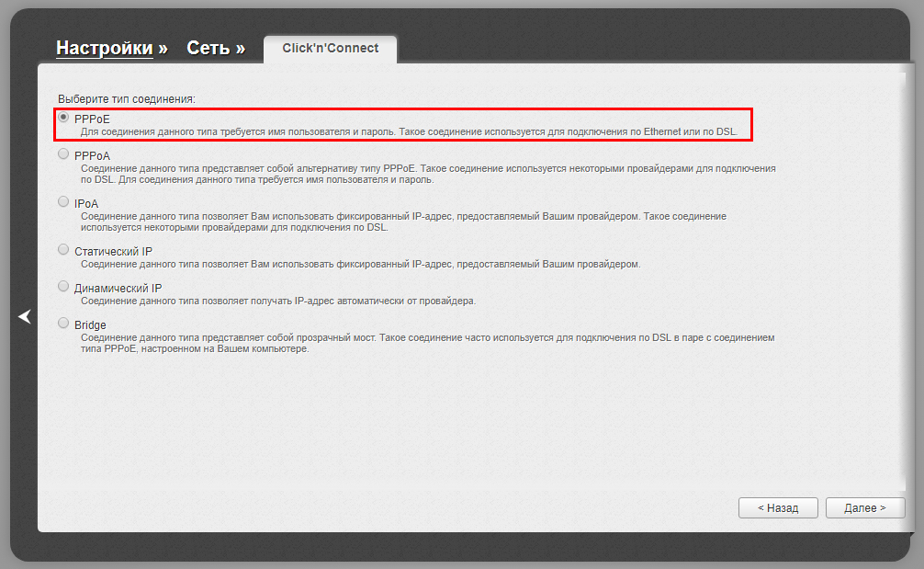Click the Динамический IP label
The height and width of the screenshot is (569, 924).
118,289
